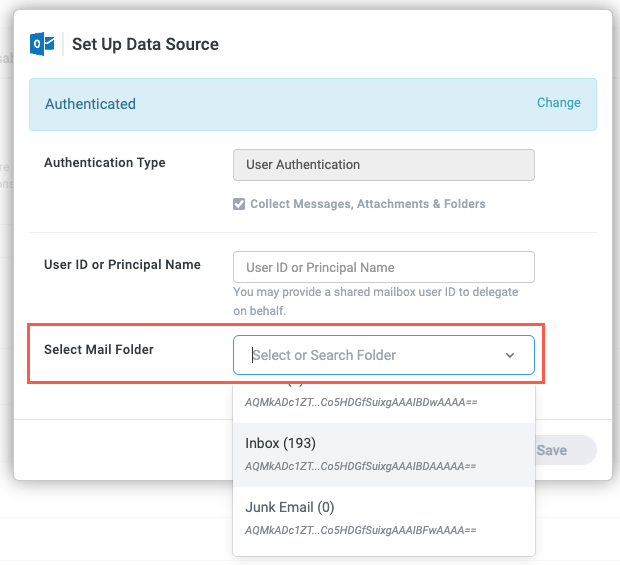Screen dimensions: 620x565
Task: Choose the Junk Email (0) folder option
Action: (x=384, y=518)
